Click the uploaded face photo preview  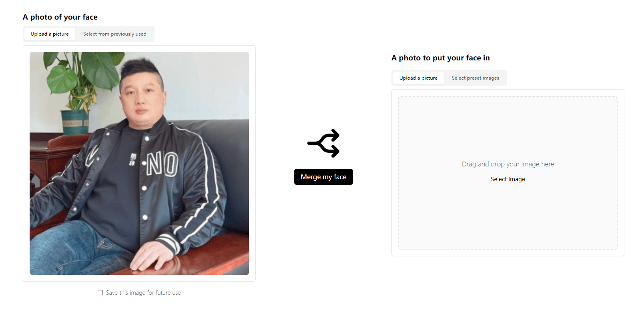[139, 163]
